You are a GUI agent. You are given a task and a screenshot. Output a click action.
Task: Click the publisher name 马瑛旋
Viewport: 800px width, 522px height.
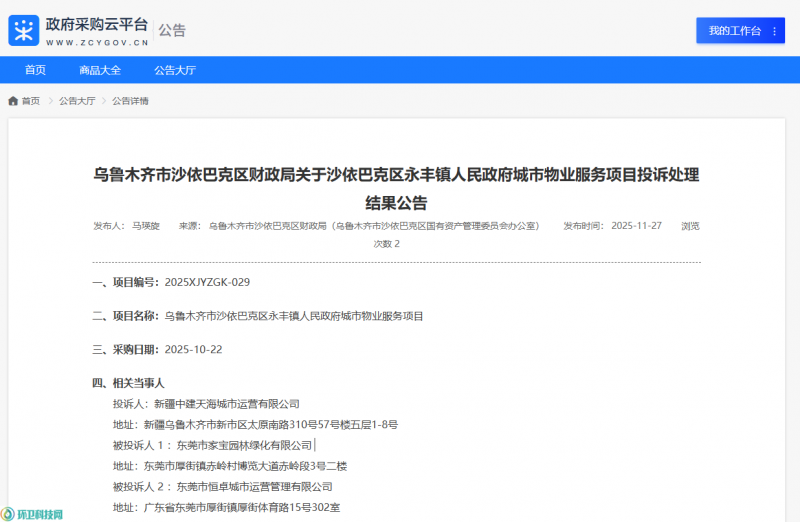click(146, 226)
